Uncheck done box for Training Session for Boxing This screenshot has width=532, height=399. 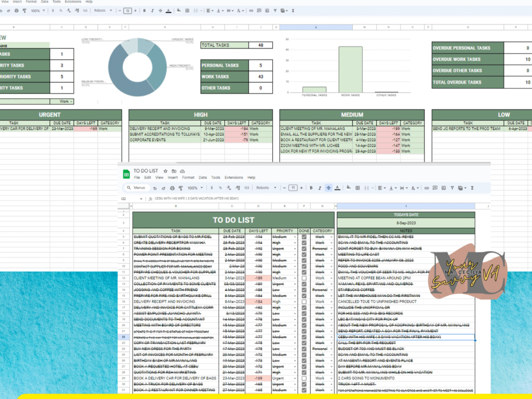304,248
